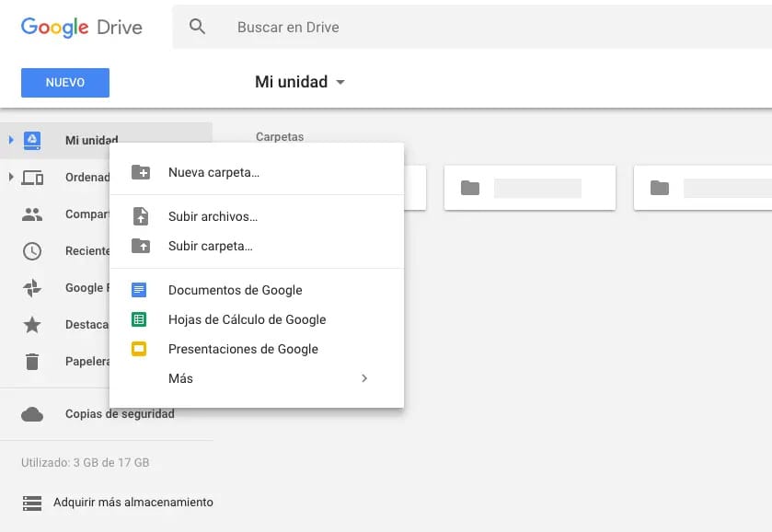
Task: Click the blue NUEVO button
Action: pyautogui.click(x=65, y=83)
